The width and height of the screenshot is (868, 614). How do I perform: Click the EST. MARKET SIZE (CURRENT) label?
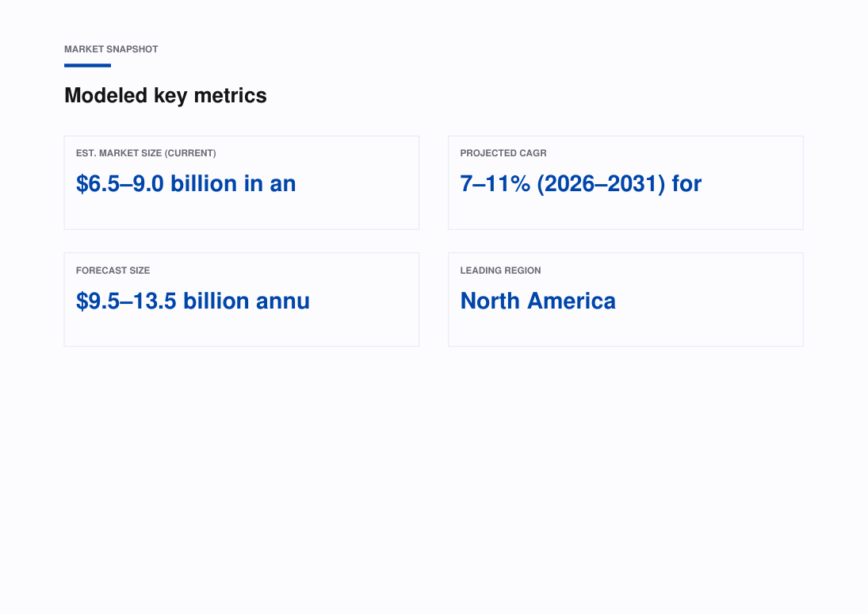[x=146, y=153]
